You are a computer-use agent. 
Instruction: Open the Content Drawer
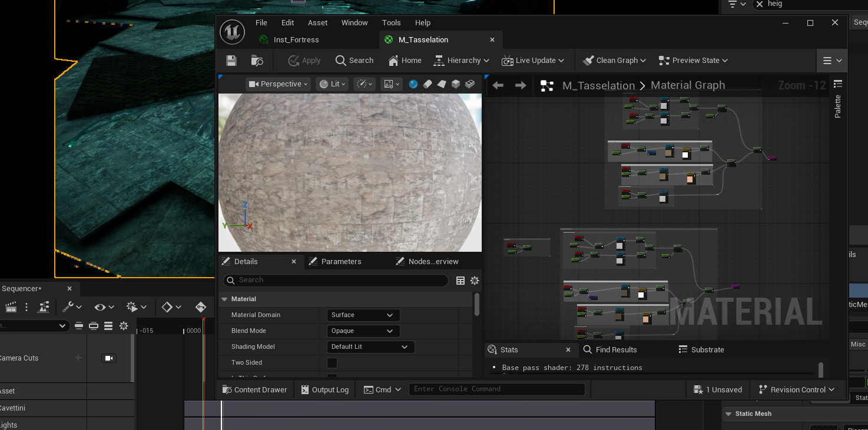pyautogui.click(x=254, y=390)
